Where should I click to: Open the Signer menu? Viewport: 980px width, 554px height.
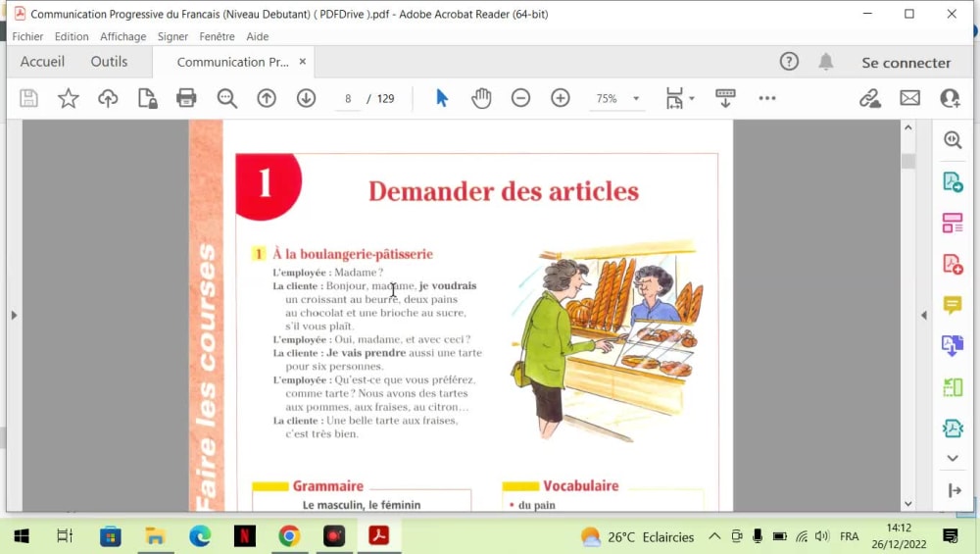click(172, 36)
